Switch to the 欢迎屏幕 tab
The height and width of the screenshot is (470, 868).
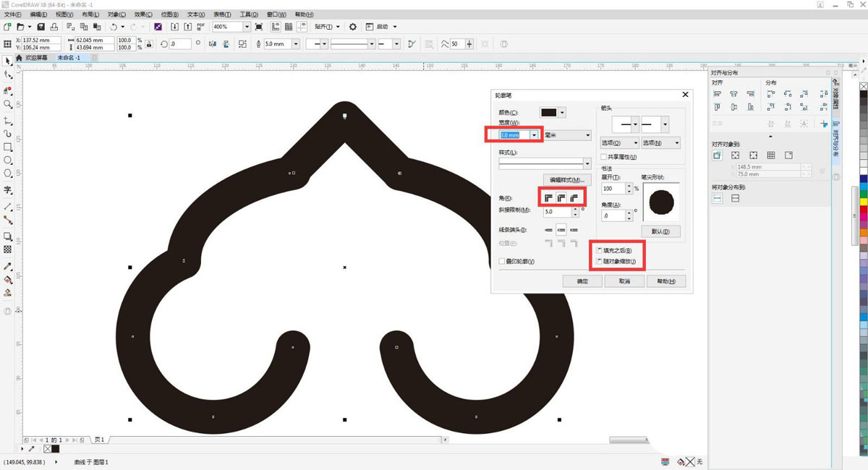(x=35, y=58)
